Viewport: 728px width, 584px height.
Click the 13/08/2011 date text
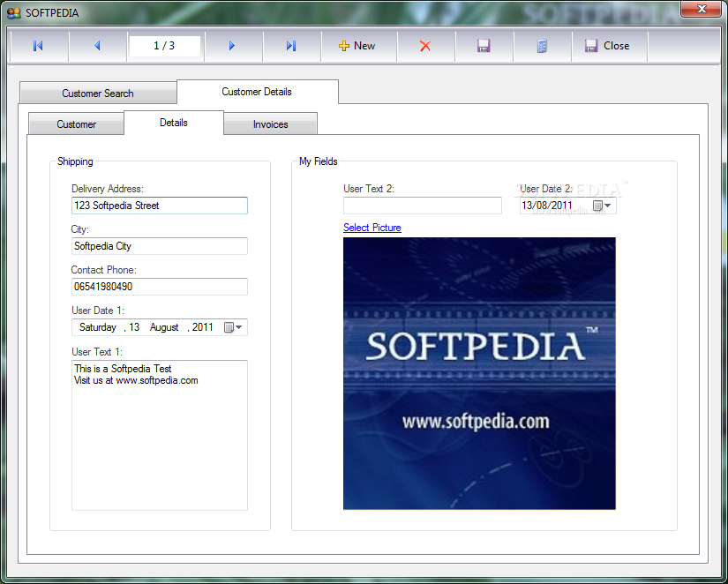pyautogui.click(x=547, y=206)
